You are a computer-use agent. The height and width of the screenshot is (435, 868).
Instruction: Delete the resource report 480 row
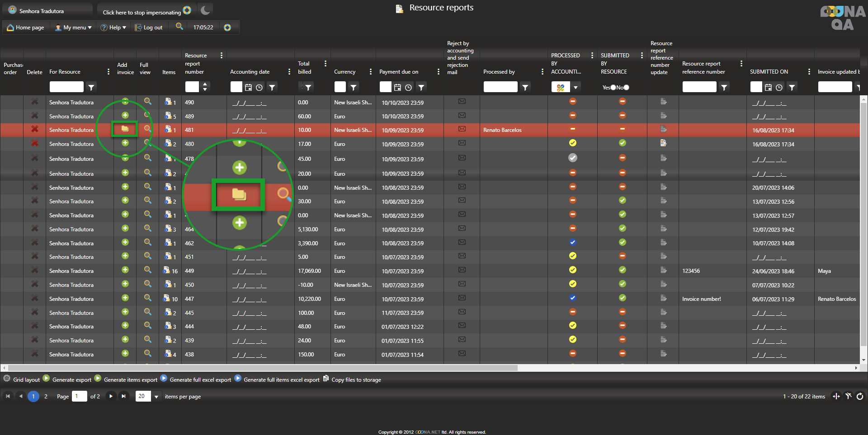(34, 144)
